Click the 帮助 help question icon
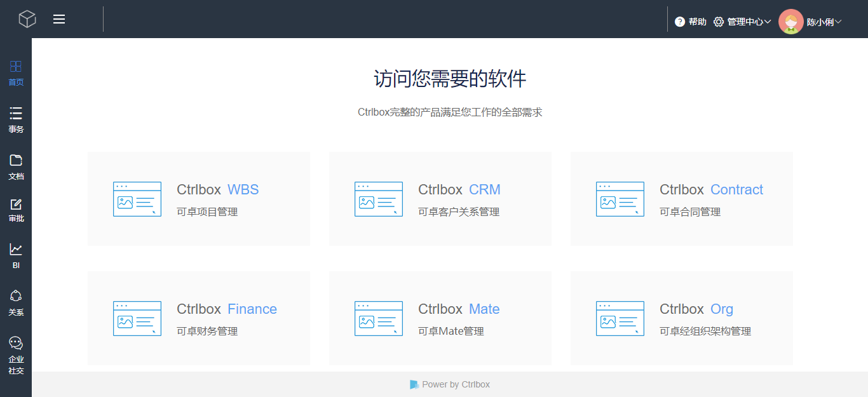This screenshot has width=868, height=397. [x=680, y=22]
